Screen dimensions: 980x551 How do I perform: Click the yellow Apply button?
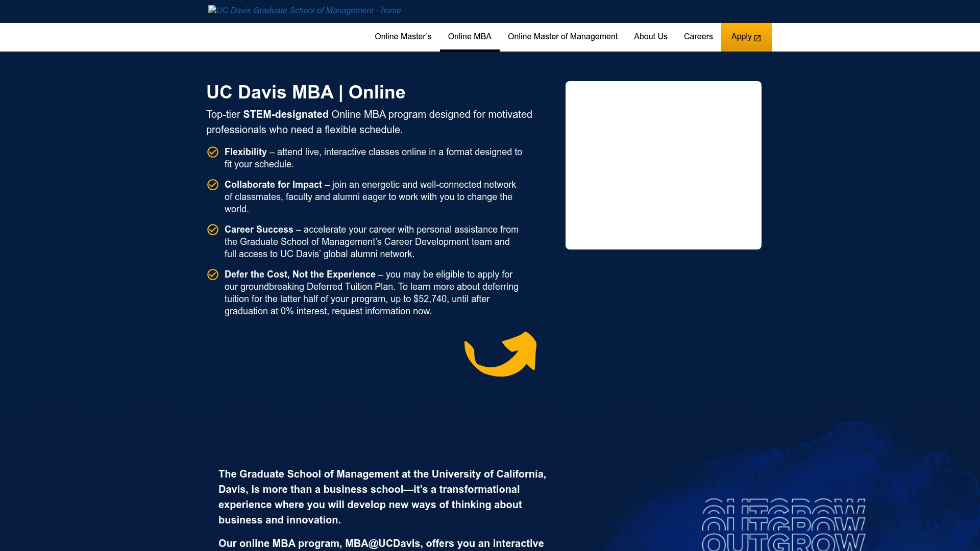pyautogui.click(x=746, y=37)
